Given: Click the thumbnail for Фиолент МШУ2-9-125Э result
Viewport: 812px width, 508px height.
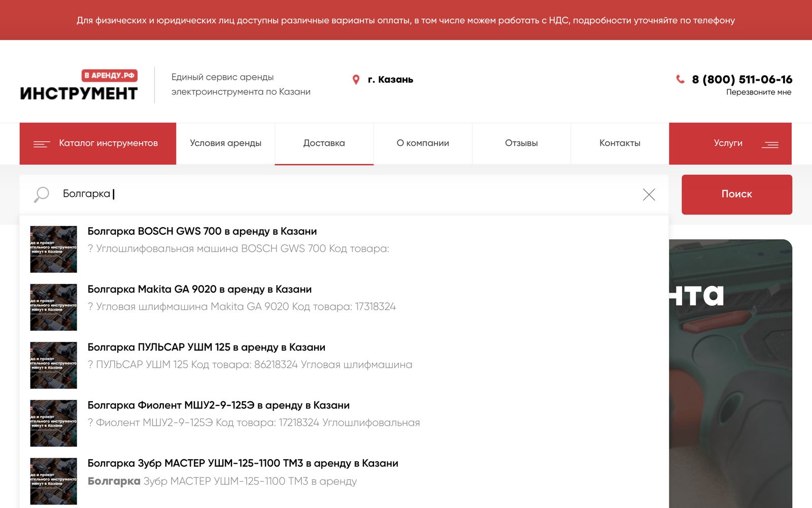Looking at the screenshot, I should click(x=53, y=423).
